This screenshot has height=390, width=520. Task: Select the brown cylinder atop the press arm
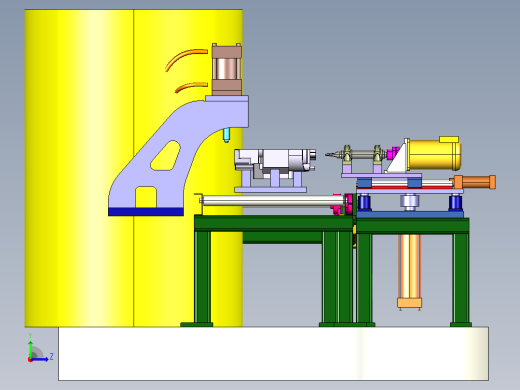pos(227,69)
